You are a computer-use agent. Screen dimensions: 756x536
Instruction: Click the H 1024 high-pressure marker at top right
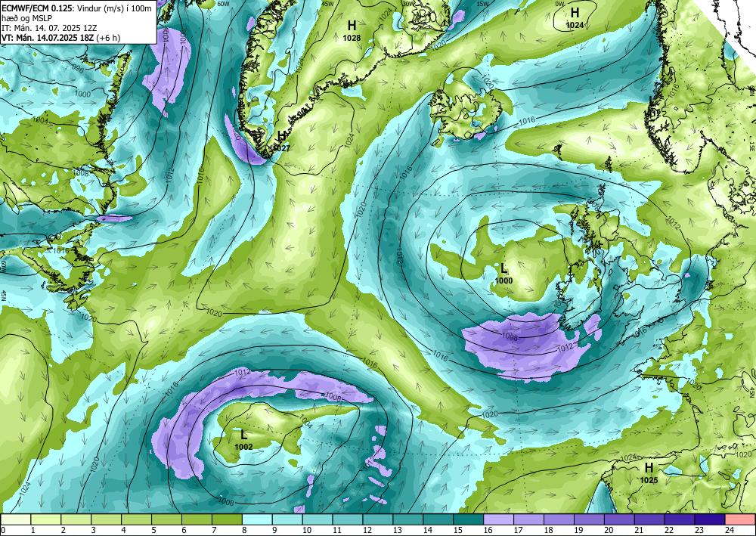(x=575, y=17)
